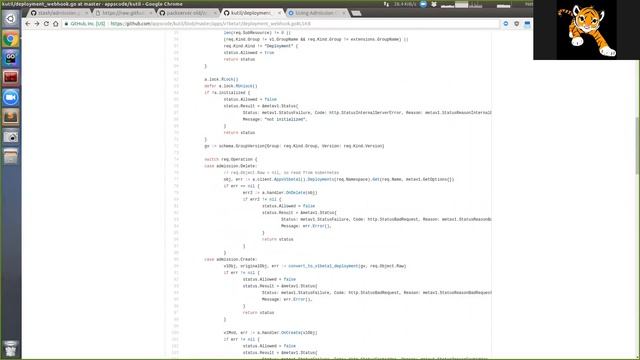Click the tiger video thumbnail

pyautogui.click(x=587, y=30)
